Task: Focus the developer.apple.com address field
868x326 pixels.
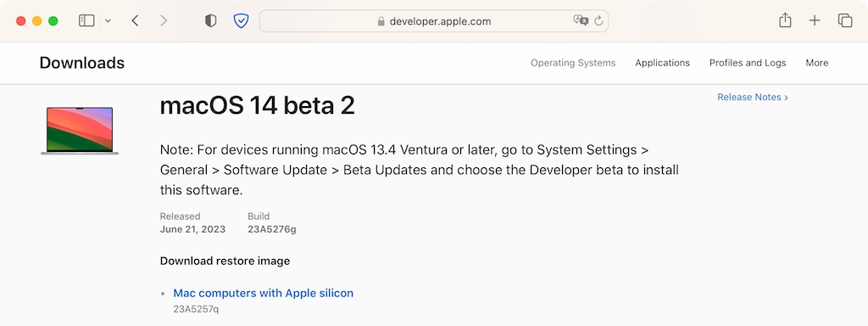Action: (434, 21)
